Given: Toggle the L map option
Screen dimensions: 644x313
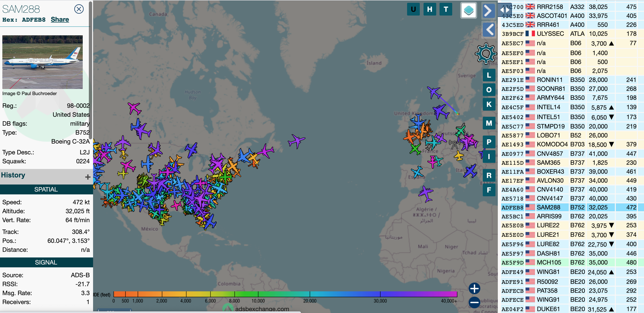Looking at the screenshot, I should coord(489,75).
